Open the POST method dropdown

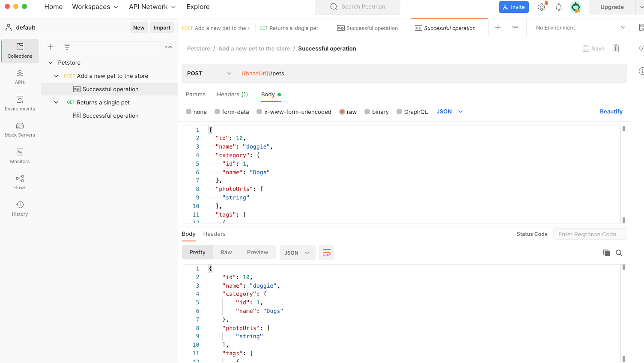click(x=209, y=73)
